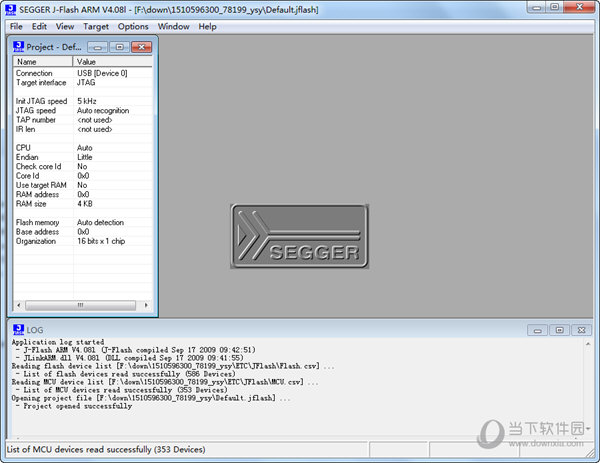The height and width of the screenshot is (463, 600).
Task: Maximize the LOG window
Action: (559, 330)
